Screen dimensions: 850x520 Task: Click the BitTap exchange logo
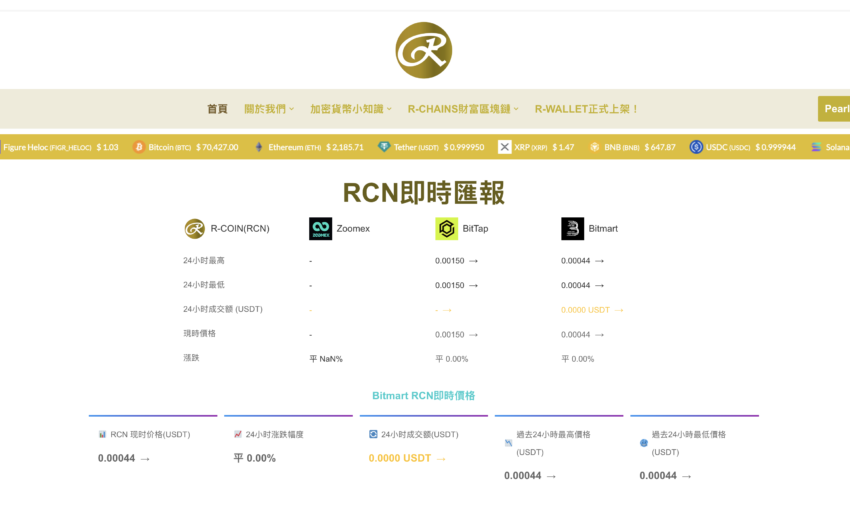447,229
